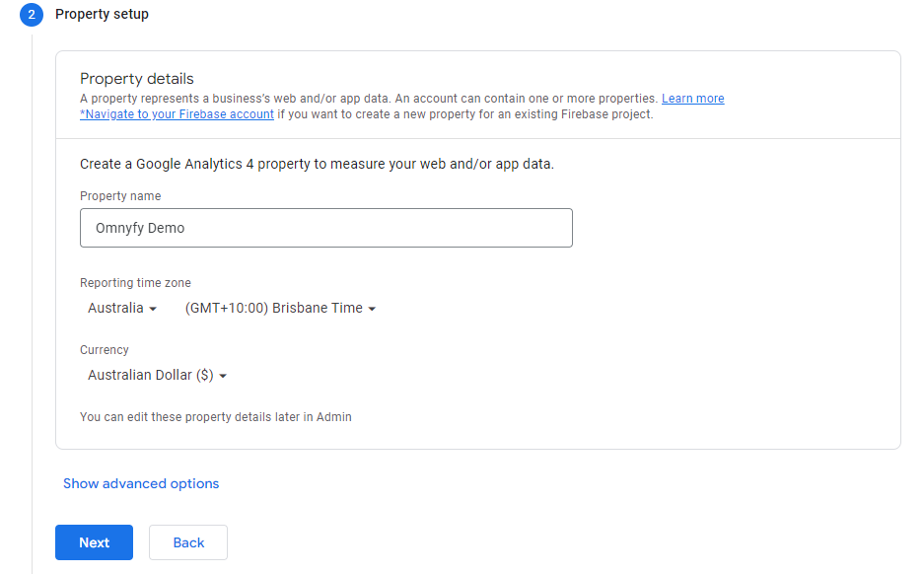The image size is (924, 574).
Task: Open the (GMT+10:00) Brisbane Time dropdown
Action: pyautogui.click(x=280, y=309)
